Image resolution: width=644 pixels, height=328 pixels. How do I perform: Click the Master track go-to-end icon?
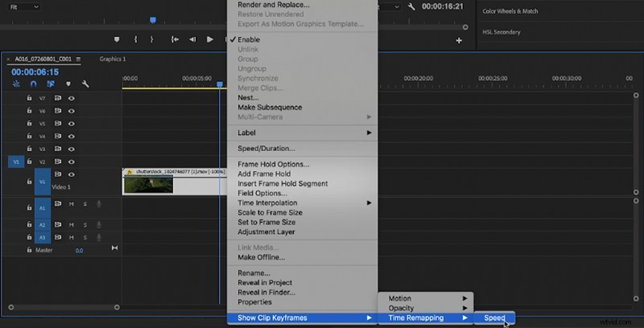coord(114,248)
